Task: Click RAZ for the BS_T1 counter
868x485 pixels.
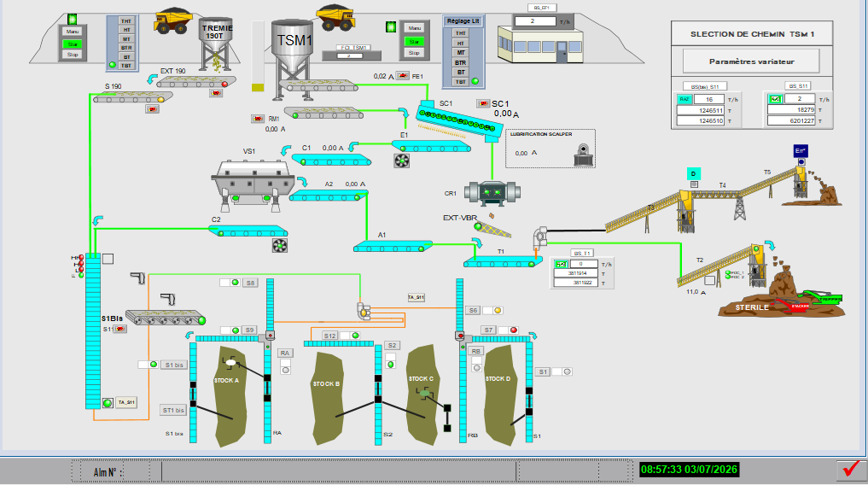Action: pyautogui.click(x=561, y=264)
